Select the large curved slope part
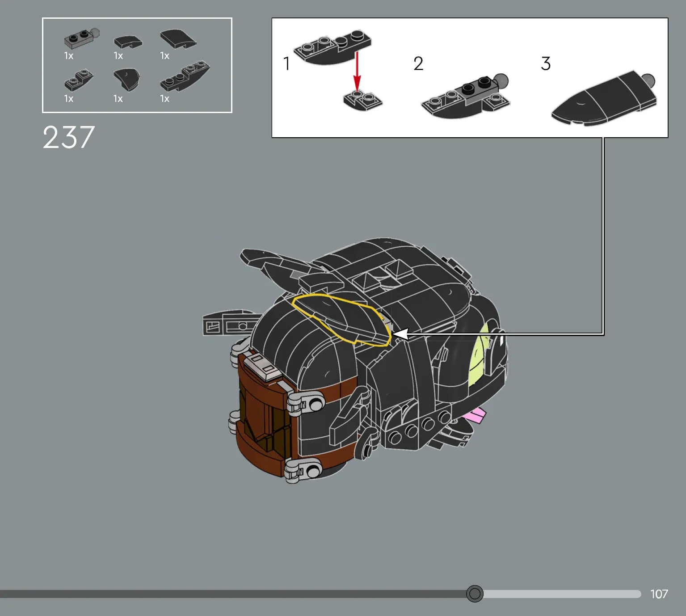Viewport: 686px width, 616px height. tap(178, 39)
